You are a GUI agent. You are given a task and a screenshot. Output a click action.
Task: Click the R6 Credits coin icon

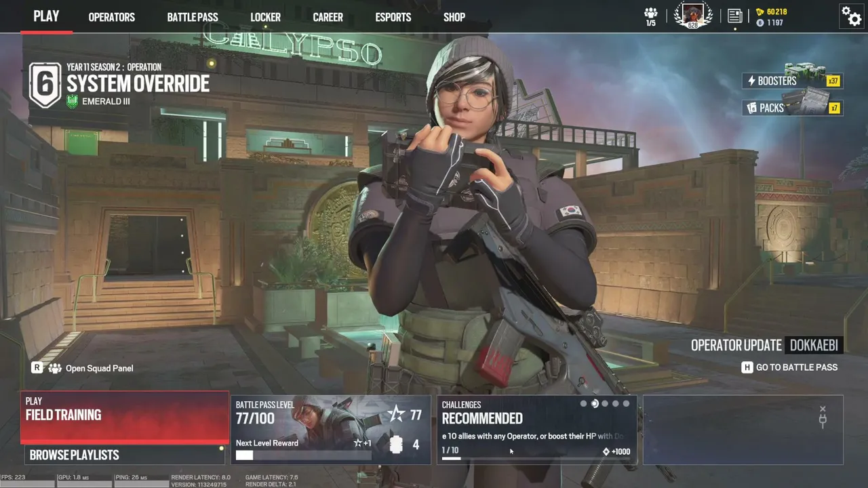click(x=760, y=22)
